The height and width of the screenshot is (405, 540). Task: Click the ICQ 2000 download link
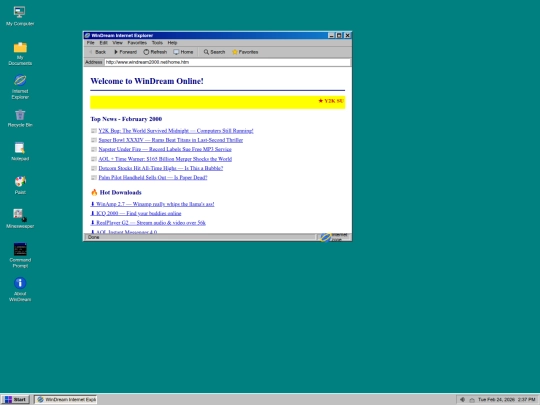coord(136,214)
